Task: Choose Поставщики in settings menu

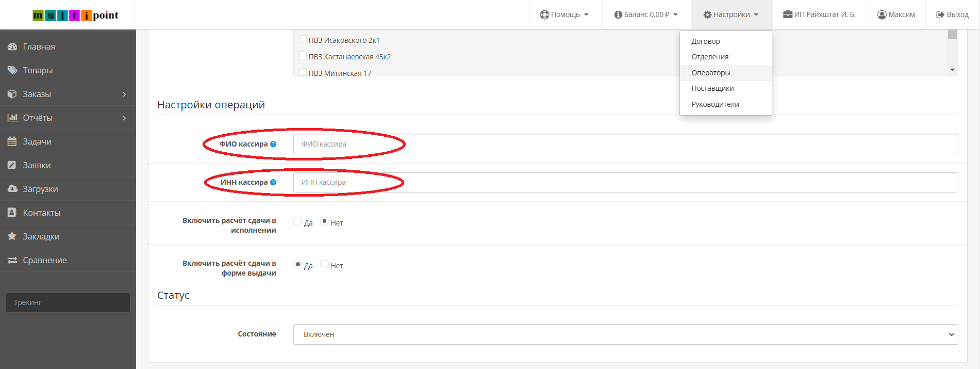Action: pos(726,88)
